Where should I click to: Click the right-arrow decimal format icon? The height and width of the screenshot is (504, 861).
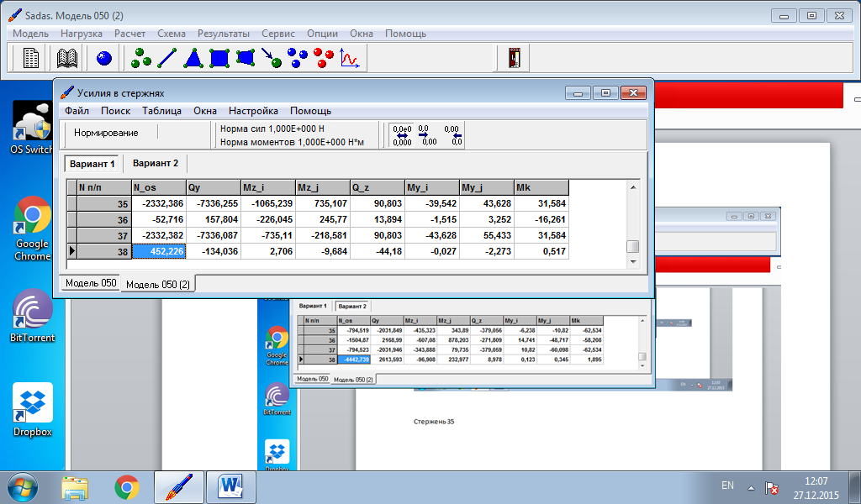coord(426,135)
